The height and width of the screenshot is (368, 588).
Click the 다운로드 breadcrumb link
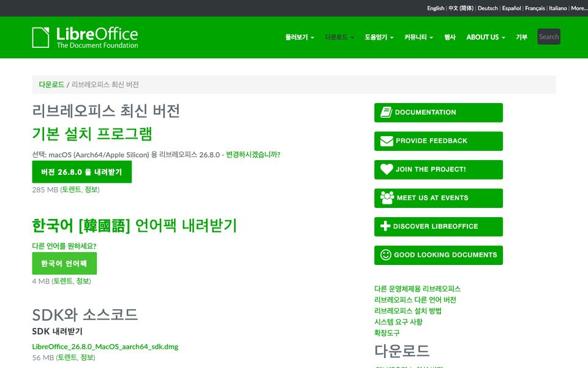point(51,85)
